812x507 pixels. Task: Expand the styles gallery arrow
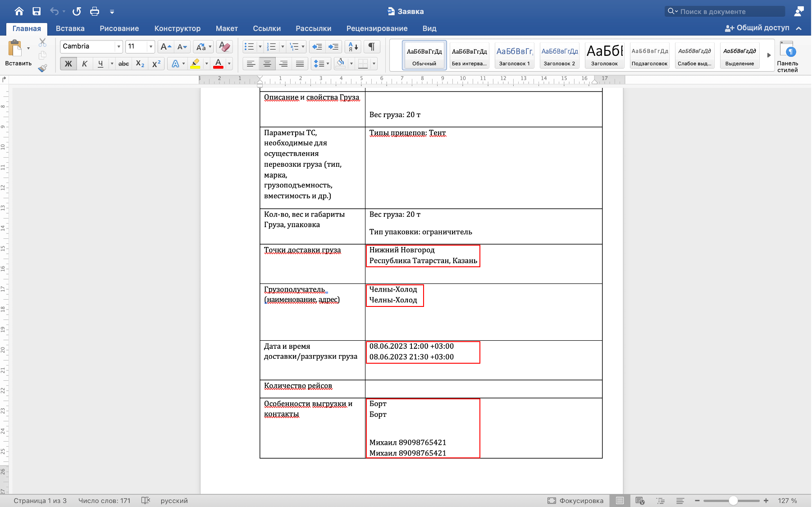point(769,55)
